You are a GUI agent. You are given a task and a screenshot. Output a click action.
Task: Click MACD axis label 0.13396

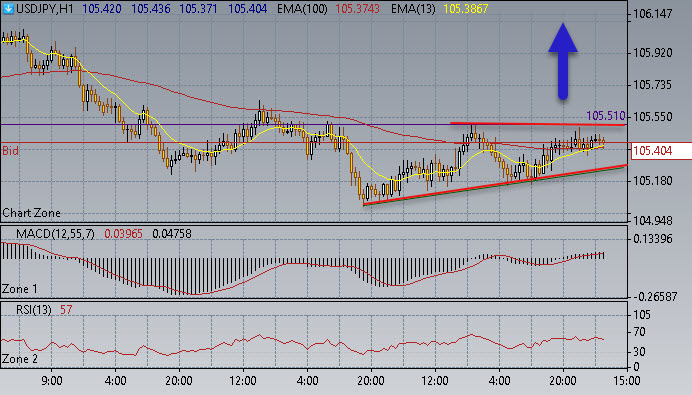[653, 239]
